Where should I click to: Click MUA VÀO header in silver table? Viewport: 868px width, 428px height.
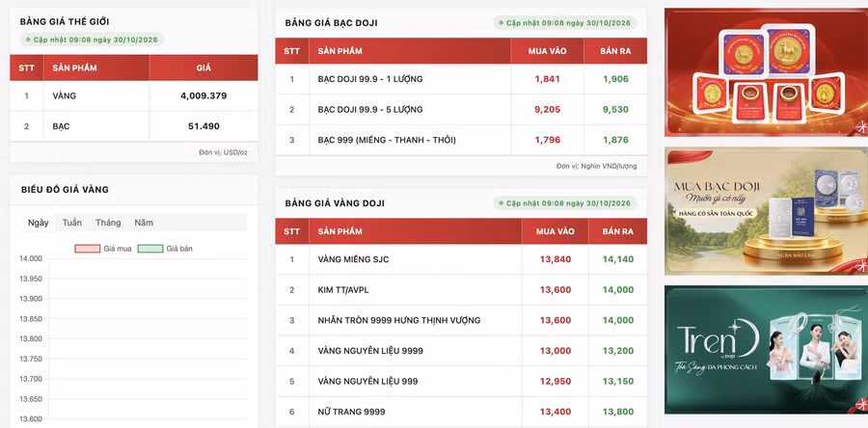click(x=548, y=51)
